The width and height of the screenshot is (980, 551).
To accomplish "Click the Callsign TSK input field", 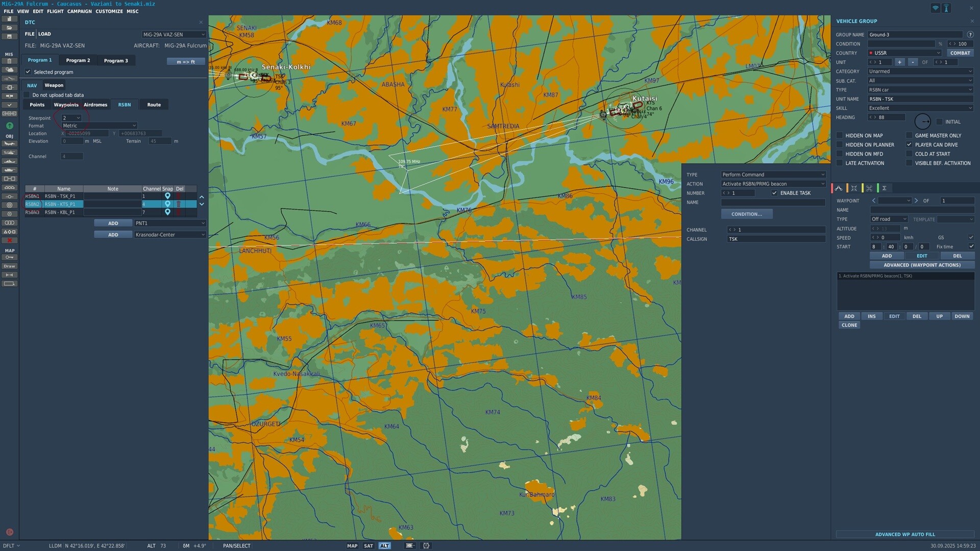I will 776,239.
